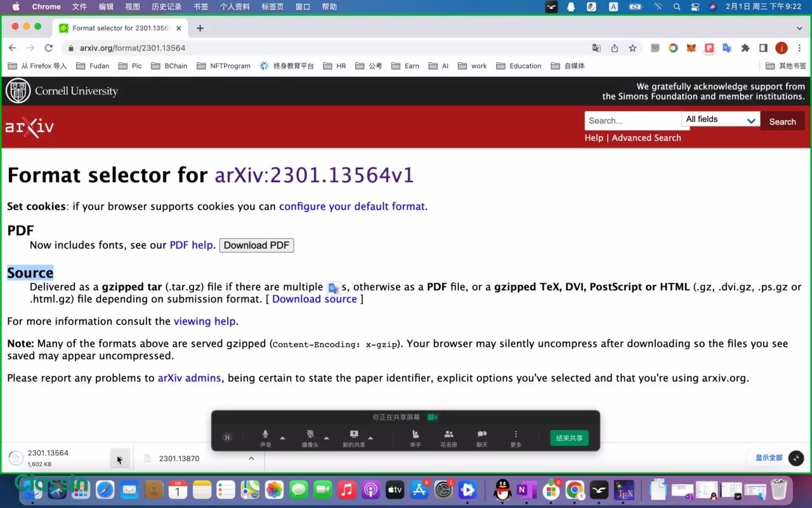This screenshot has height=508, width=812.
Task: Open the Chrome extensions puzzle icon
Action: pyautogui.click(x=745, y=48)
